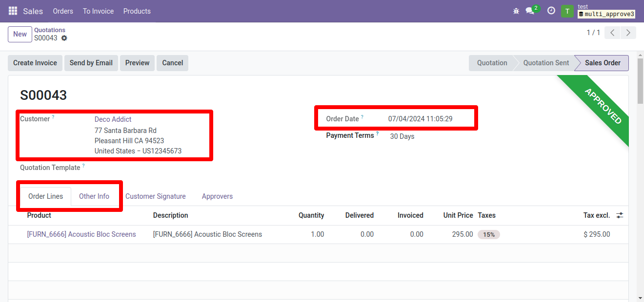Open the To Invoice menu
The height and width of the screenshot is (302, 644).
[x=98, y=11]
